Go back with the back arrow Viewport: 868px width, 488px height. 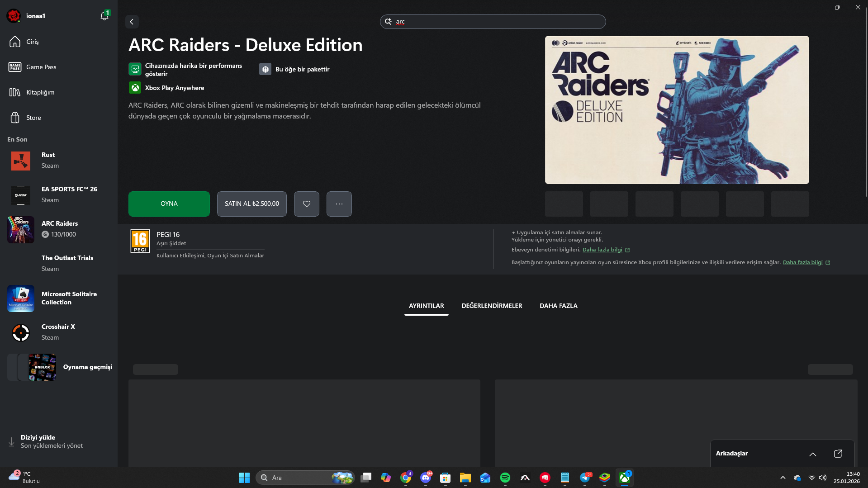132,22
